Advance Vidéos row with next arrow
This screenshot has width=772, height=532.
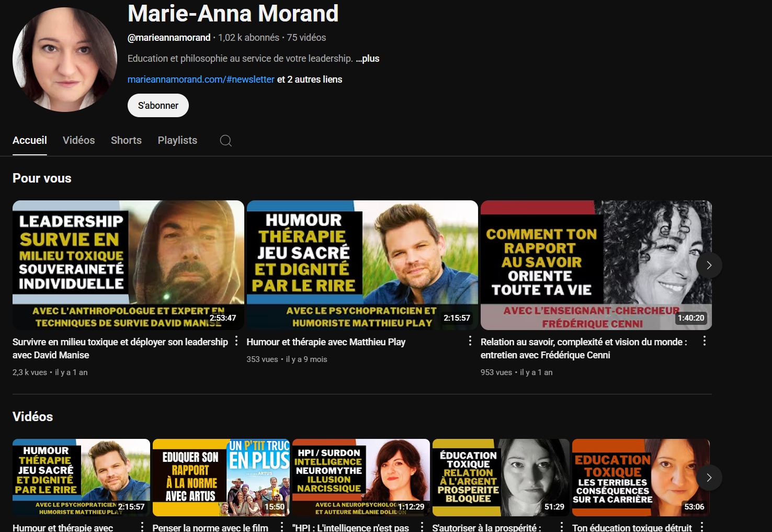[709, 478]
